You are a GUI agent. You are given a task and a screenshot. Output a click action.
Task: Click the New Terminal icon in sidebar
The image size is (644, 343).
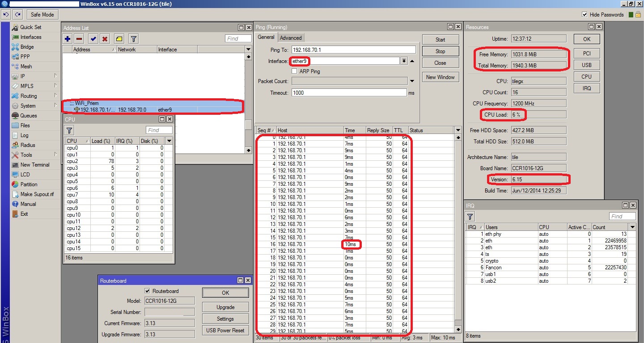15,165
